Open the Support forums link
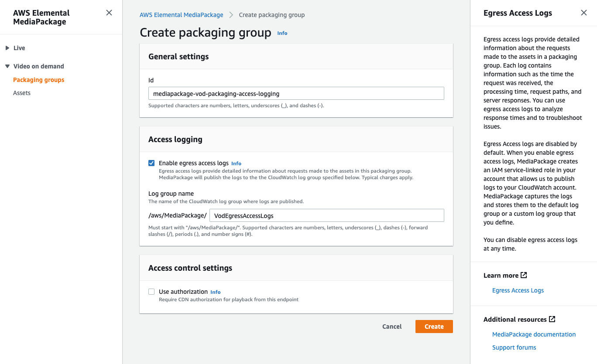This screenshot has height=364, width=597. [514, 347]
